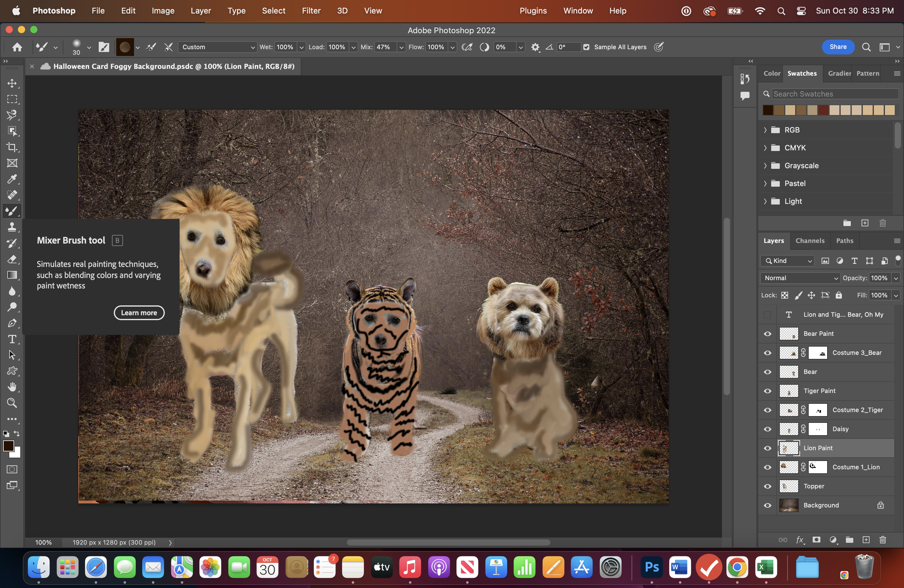Open the blending mode dropdown

pyautogui.click(x=799, y=277)
